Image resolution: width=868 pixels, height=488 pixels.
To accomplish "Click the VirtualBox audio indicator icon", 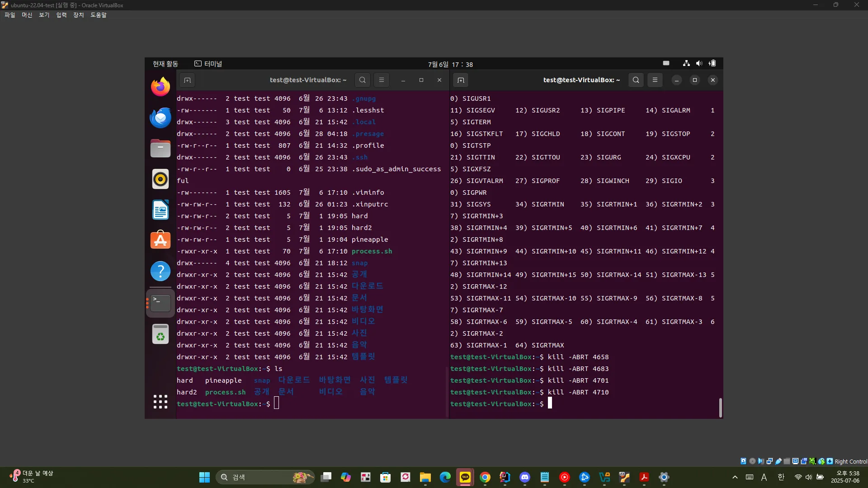I will pos(761,461).
